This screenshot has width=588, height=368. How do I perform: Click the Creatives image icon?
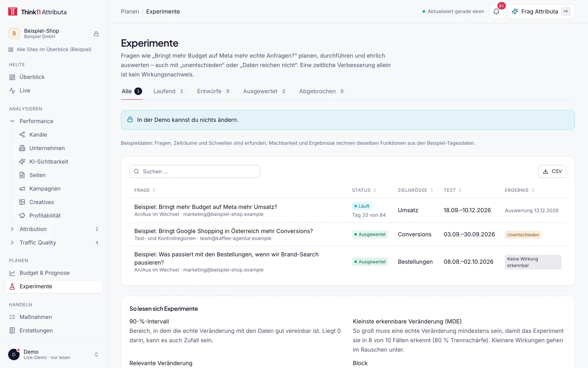pos(22,202)
